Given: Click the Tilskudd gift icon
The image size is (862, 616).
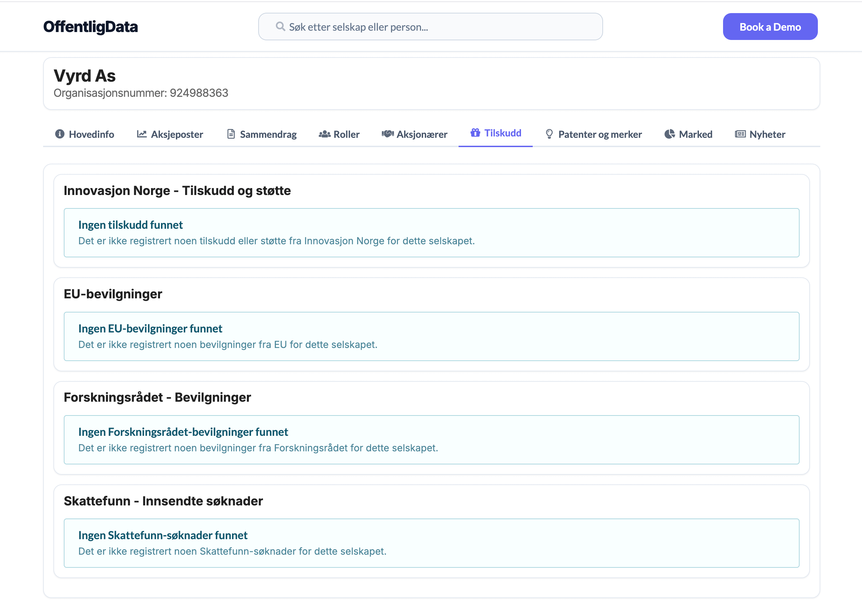Looking at the screenshot, I should click(x=475, y=132).
